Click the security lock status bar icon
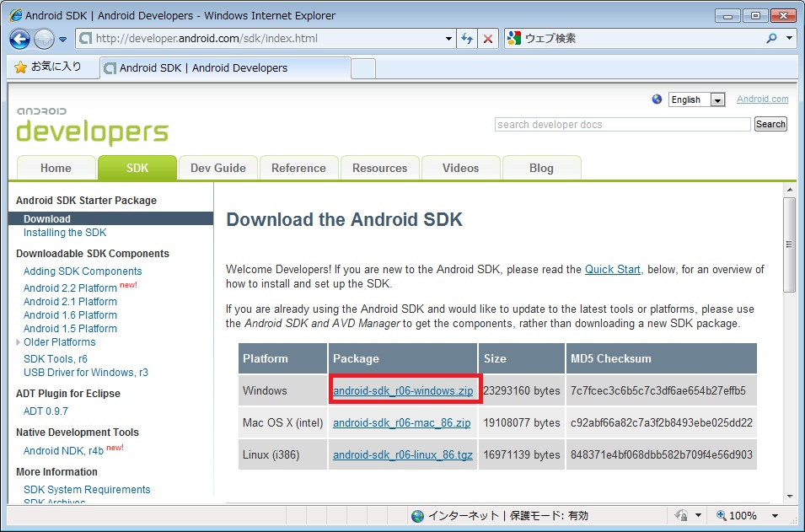The height and width of the screenshot is (532, 805). click(x=682, y=515)
